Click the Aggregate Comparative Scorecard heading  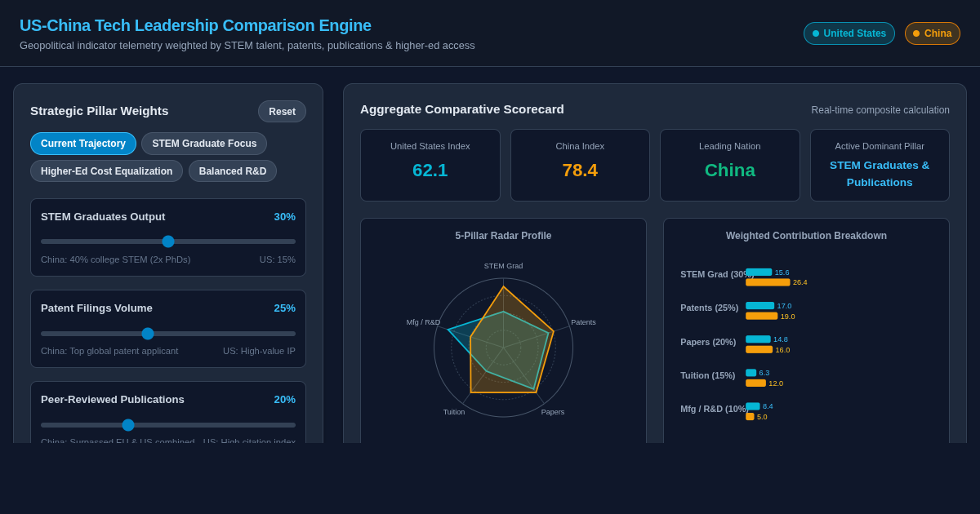click(x=462, y=109)
